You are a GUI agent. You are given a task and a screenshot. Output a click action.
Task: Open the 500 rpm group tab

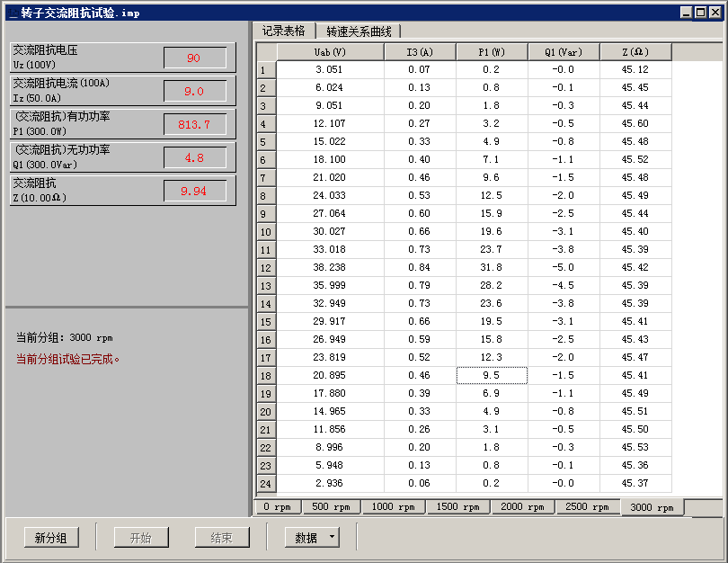[331, 507]
